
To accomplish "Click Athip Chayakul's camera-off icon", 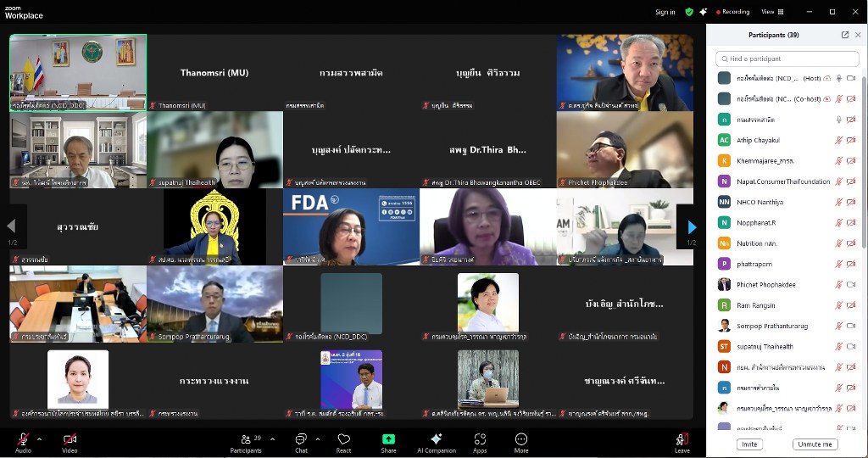I will [851, 141].
